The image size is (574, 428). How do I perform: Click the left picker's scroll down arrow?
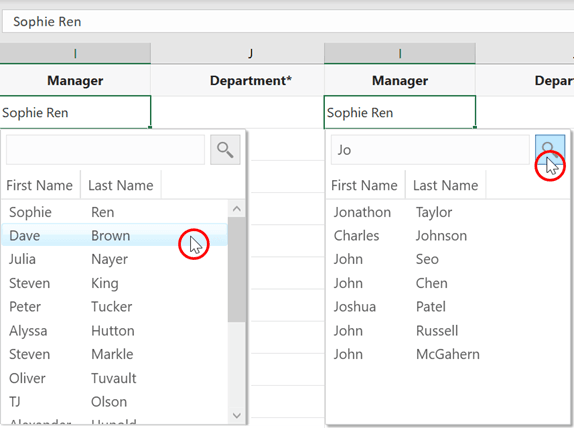pos(237,416)
